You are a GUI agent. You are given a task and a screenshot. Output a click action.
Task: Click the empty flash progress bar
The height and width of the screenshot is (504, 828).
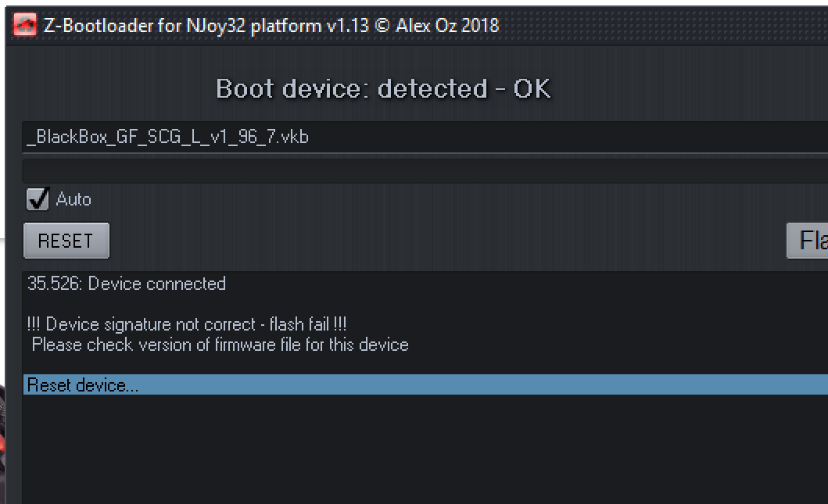[422, 171]
